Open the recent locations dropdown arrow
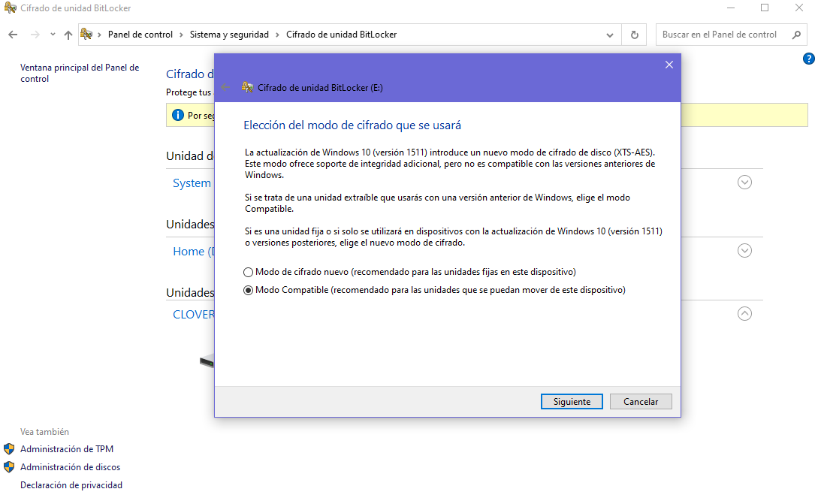 point(53,35)
